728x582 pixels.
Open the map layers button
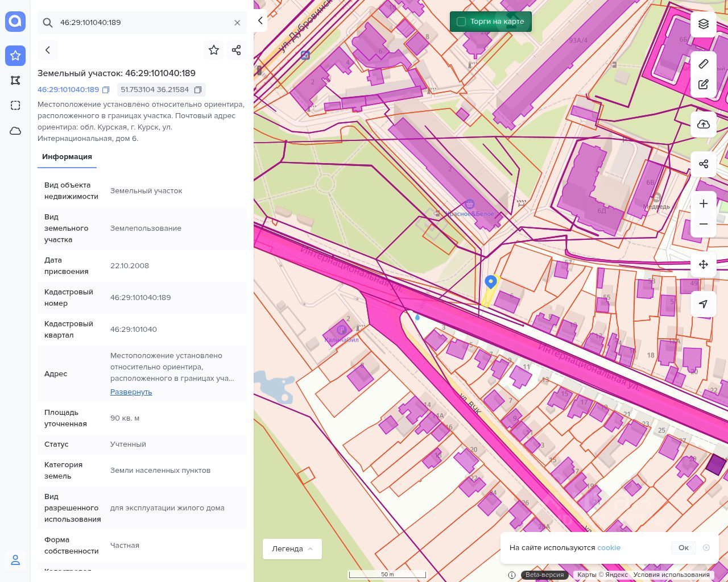[x=704, y=24]
